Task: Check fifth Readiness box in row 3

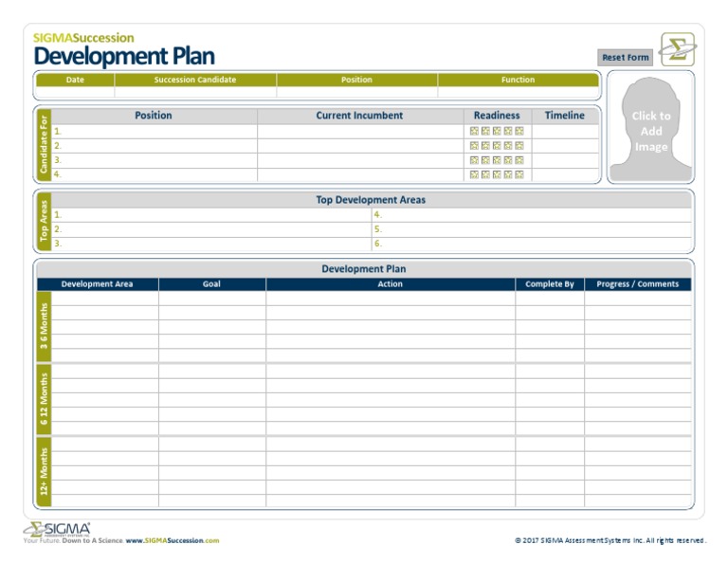Action: coord(519,160)
